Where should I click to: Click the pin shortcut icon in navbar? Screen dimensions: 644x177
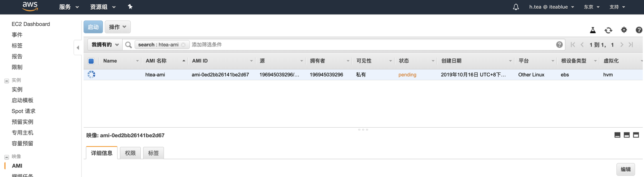(x=130, y=7)
